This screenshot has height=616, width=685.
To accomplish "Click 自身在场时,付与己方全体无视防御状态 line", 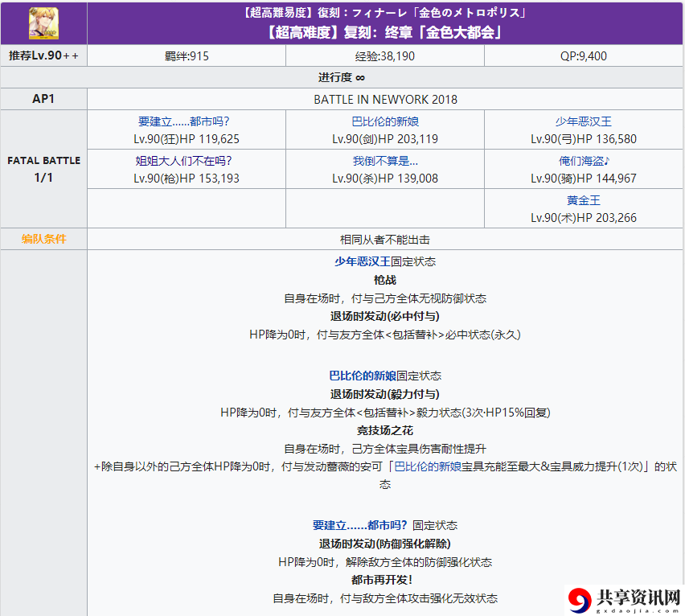I will [x=385, y=298].
